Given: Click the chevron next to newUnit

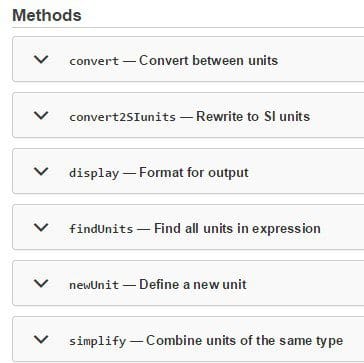Looking at the screenshot, I should [41, 284].
